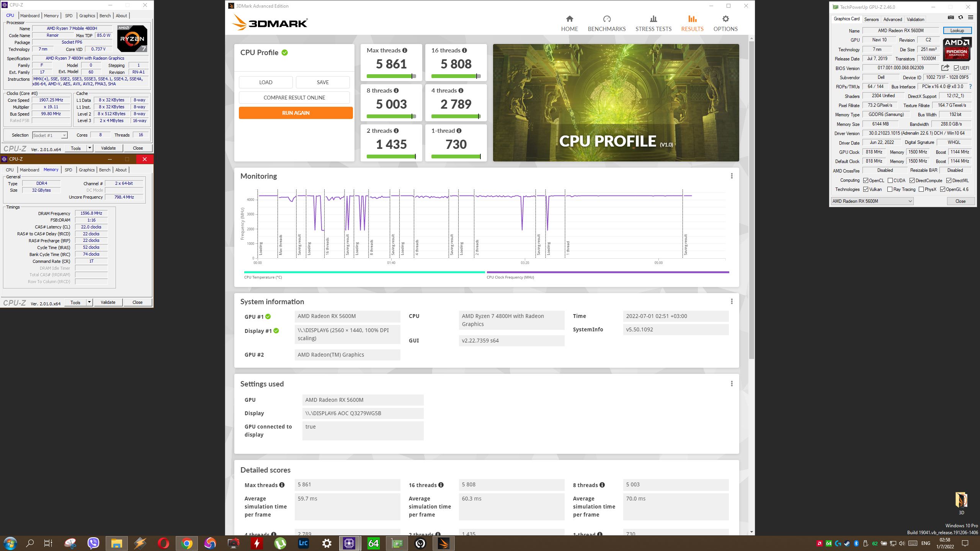Export the GPU BIOS via share icon

tap(945, 68)
